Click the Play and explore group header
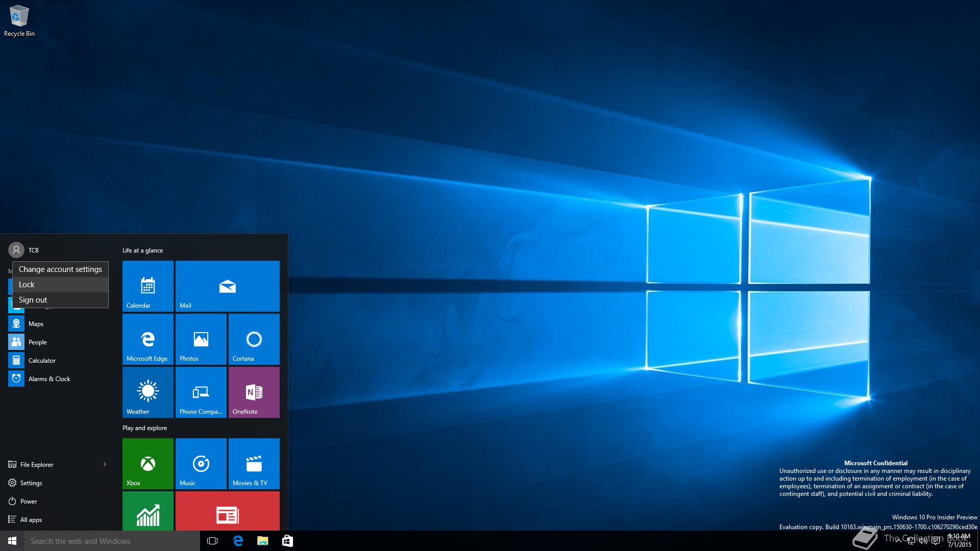 click(x=145, y=428)
